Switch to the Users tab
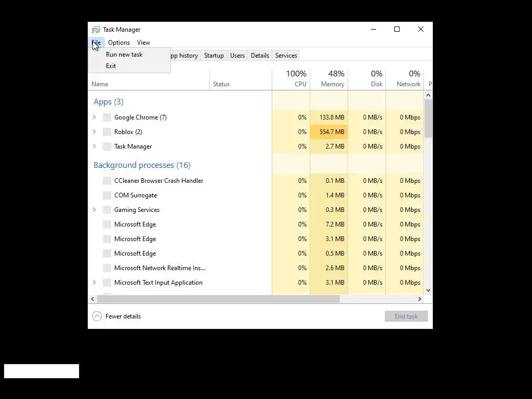This screenshot has height=399, width=532. [237, 56]
